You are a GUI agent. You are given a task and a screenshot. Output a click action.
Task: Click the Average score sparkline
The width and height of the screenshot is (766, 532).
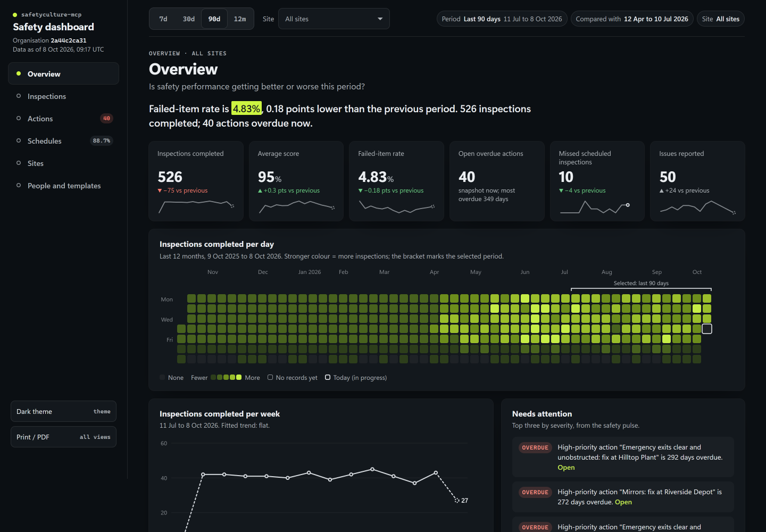pos(296,206)
